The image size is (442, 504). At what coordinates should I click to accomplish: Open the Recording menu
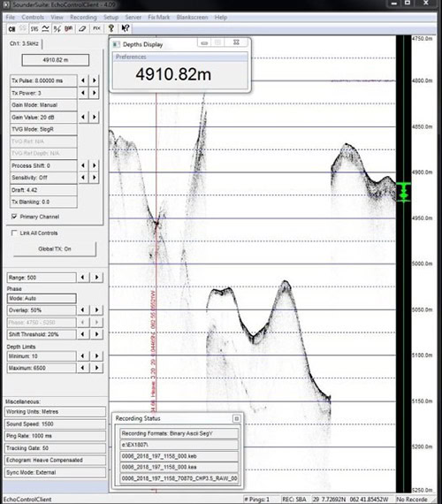[83, 18]
